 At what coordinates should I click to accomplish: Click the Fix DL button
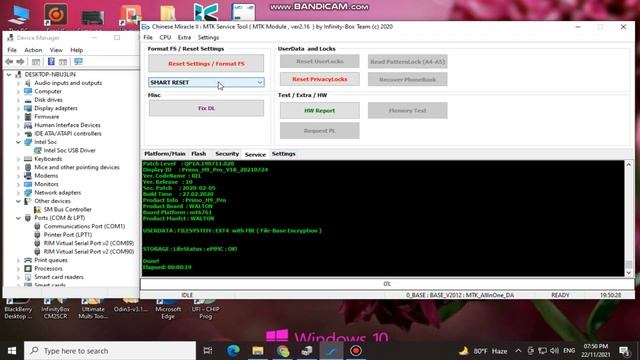point(206,109)
